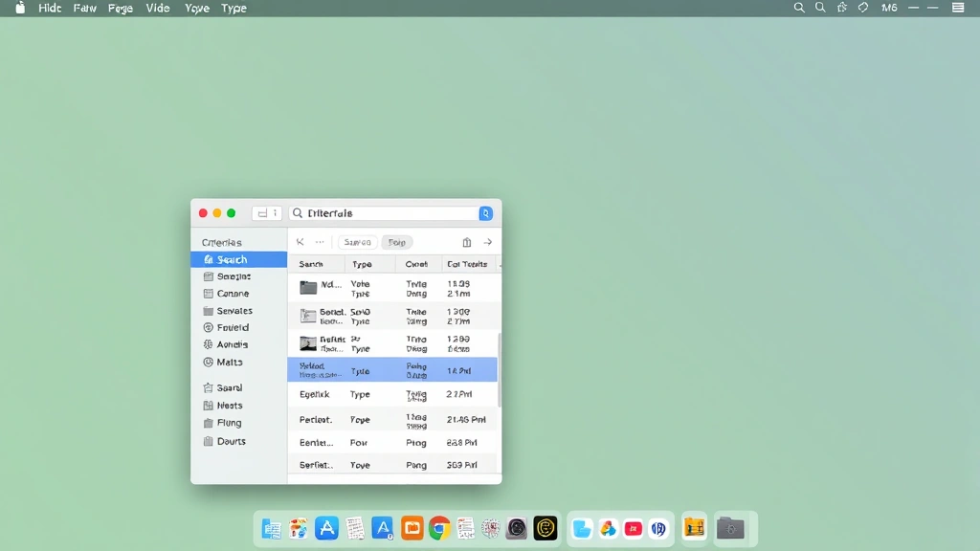The height and width of the screenshot is (551, 980).
Task: Switch to the Folg segment in the toolbar
Action: click(397, 242)
